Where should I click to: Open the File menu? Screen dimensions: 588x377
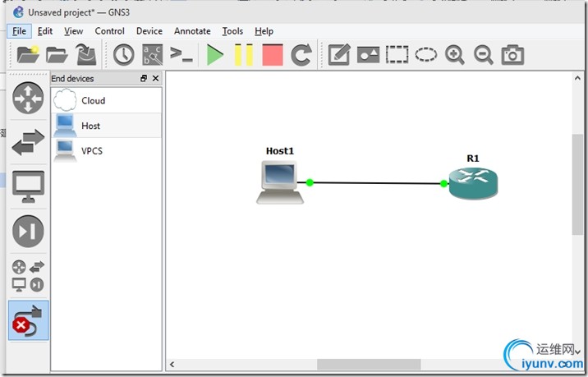coord(19,31)
